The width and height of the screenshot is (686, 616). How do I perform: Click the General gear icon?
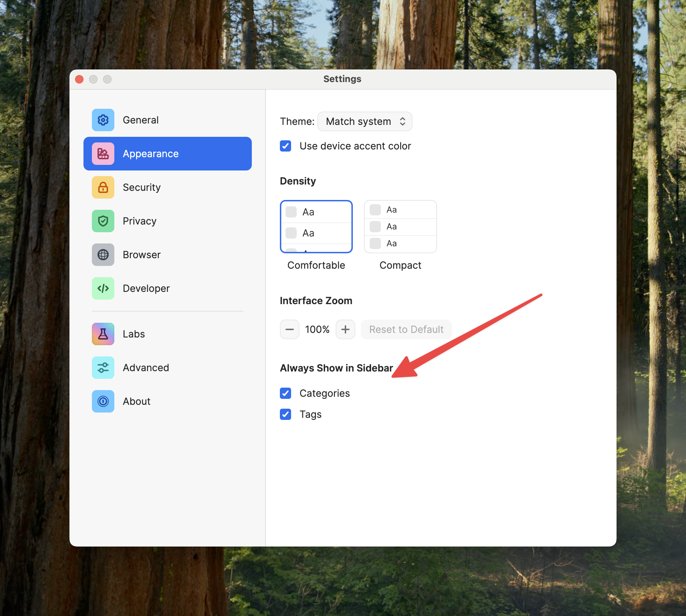(103, 120)
